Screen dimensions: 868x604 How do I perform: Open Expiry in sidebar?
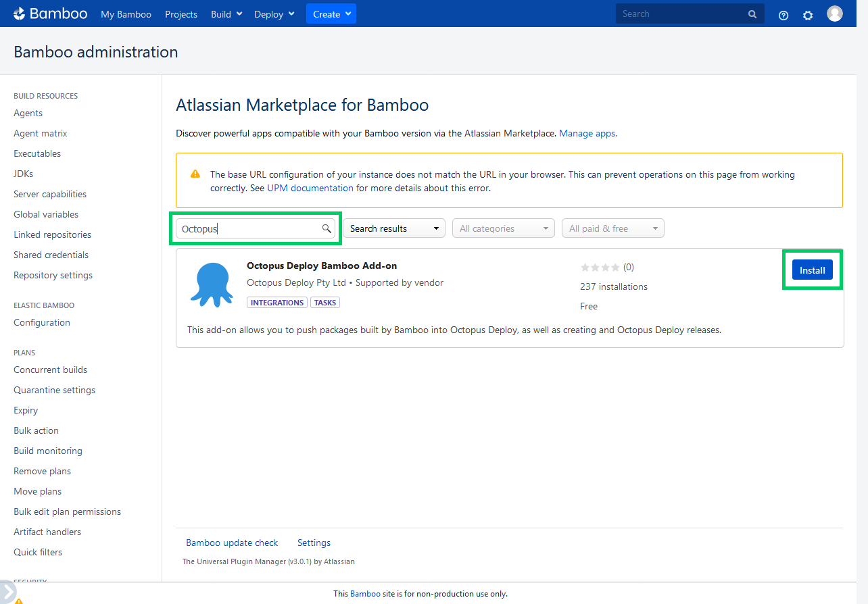[26, 410]
